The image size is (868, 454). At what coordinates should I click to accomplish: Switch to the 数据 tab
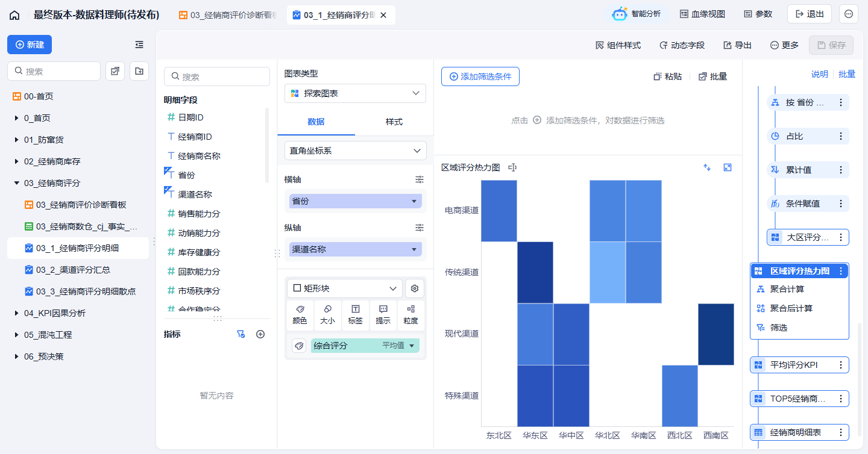click(x=316, y=122)
